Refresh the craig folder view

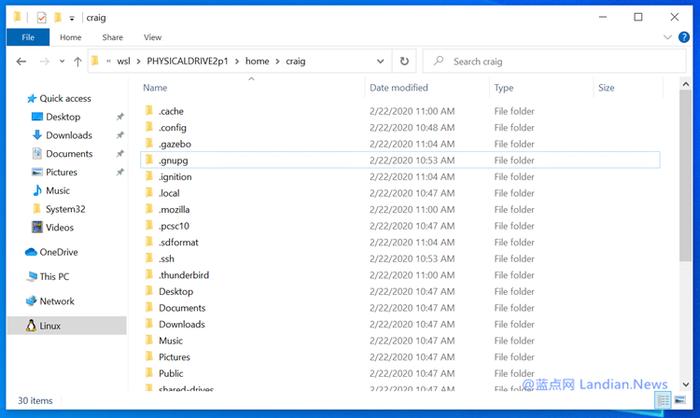pyautogui.click(x=404, y=61)
